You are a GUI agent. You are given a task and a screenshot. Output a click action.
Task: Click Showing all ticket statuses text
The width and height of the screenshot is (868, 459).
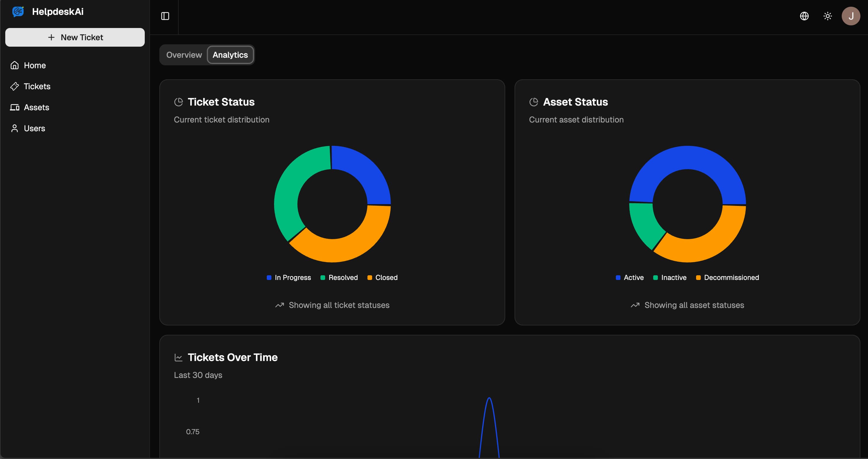click(339, 305)
